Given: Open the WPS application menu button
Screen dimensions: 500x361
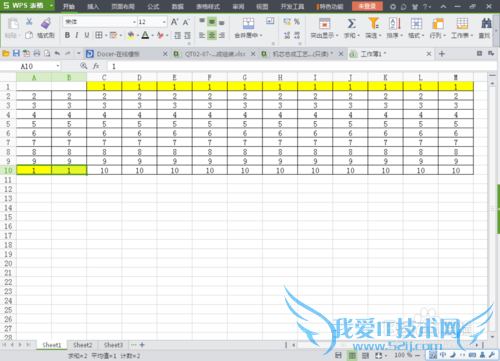Looking at the screenshot, I should [28, 6].
